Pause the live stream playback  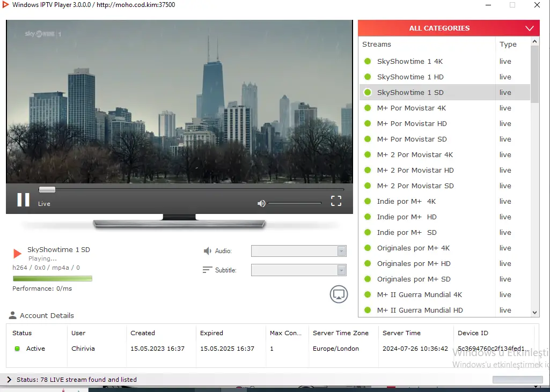pos(24,200)
